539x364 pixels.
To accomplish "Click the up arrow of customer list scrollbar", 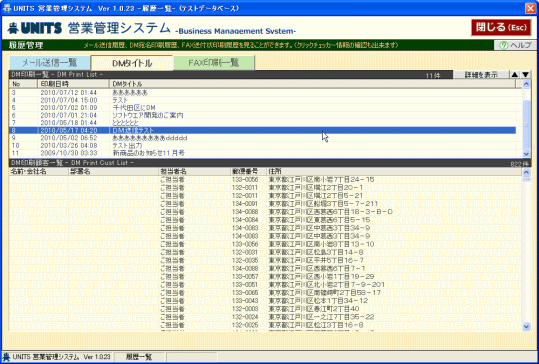I will (x=526, y=173).
